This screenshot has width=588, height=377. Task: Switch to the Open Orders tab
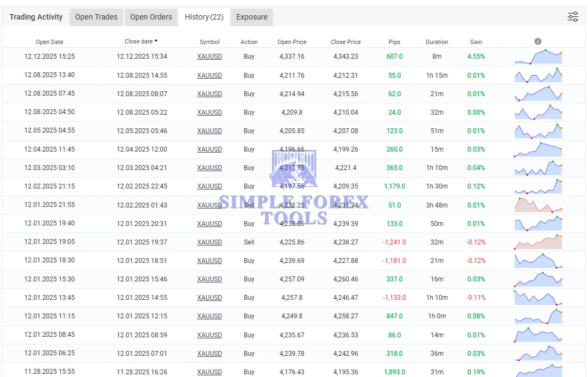click(x=151, y=17)
